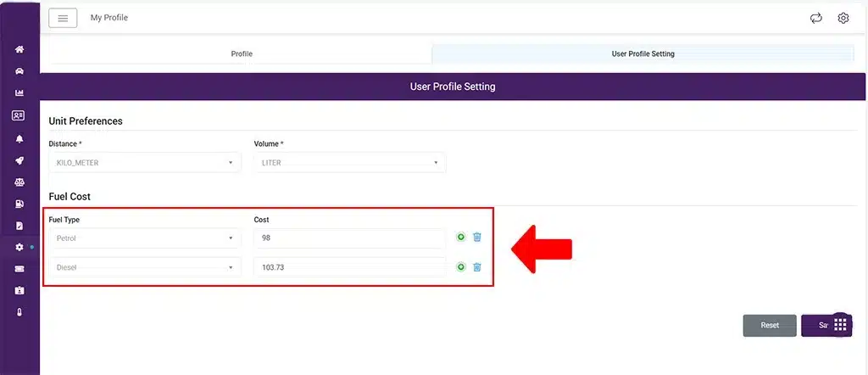Open the ID card icon in sidebar

point(19,115)
